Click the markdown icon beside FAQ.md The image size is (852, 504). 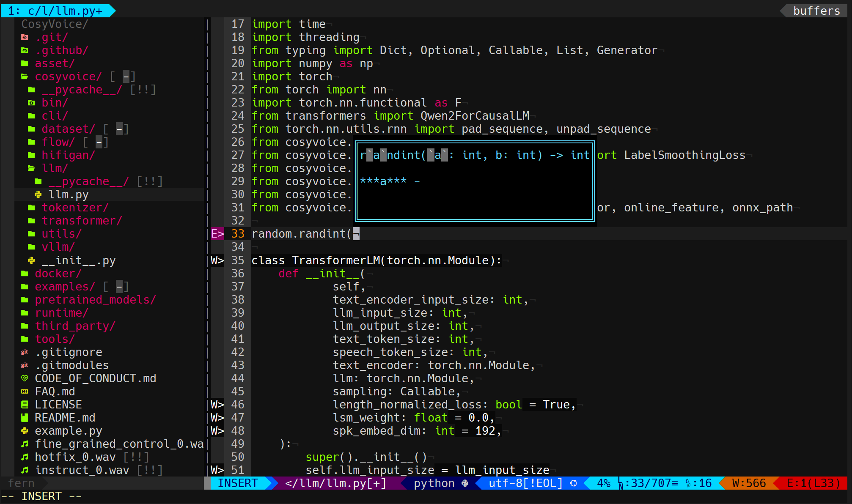pos(24,391)
